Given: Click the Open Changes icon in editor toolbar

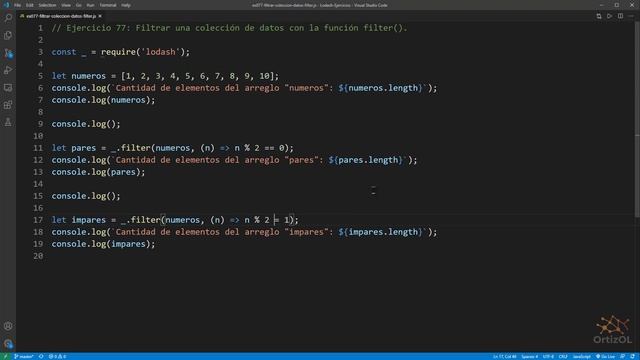Looking at the screenshot, I should 599,16.
